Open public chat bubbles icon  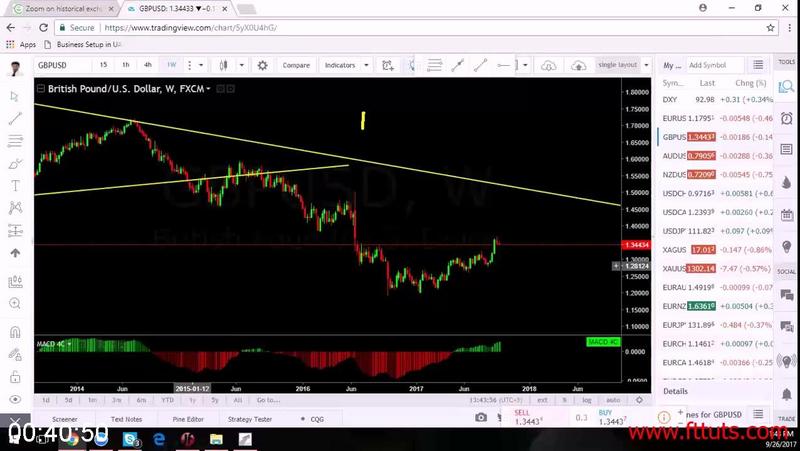[786, 295]
